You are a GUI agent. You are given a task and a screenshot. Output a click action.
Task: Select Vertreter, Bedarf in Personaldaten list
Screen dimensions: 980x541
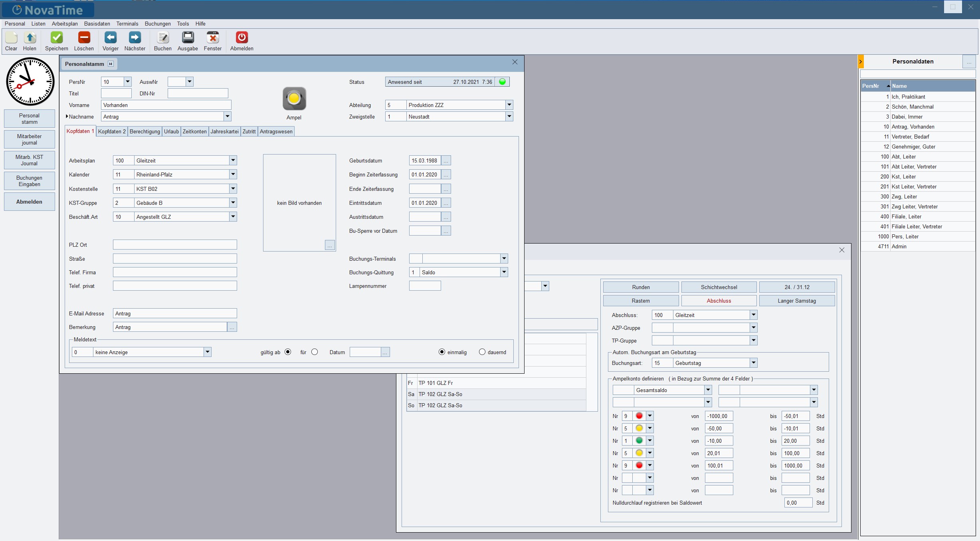click(910, 137)
